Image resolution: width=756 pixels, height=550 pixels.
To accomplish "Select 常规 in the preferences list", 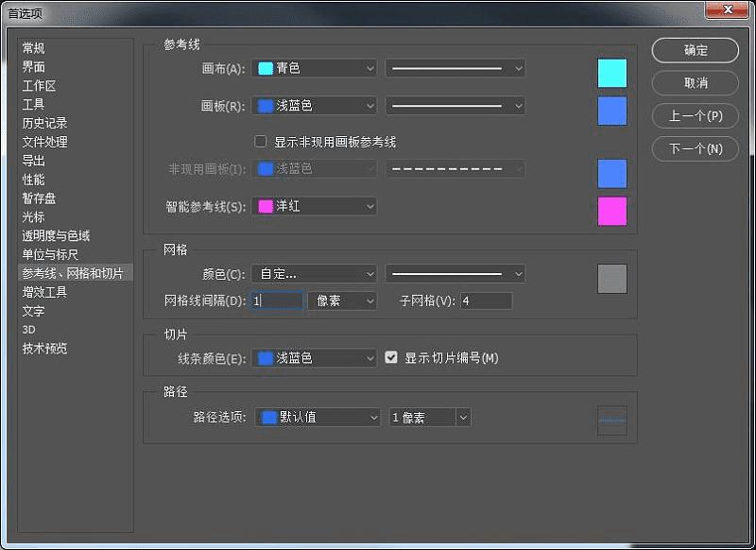I will tap(34, 48).
